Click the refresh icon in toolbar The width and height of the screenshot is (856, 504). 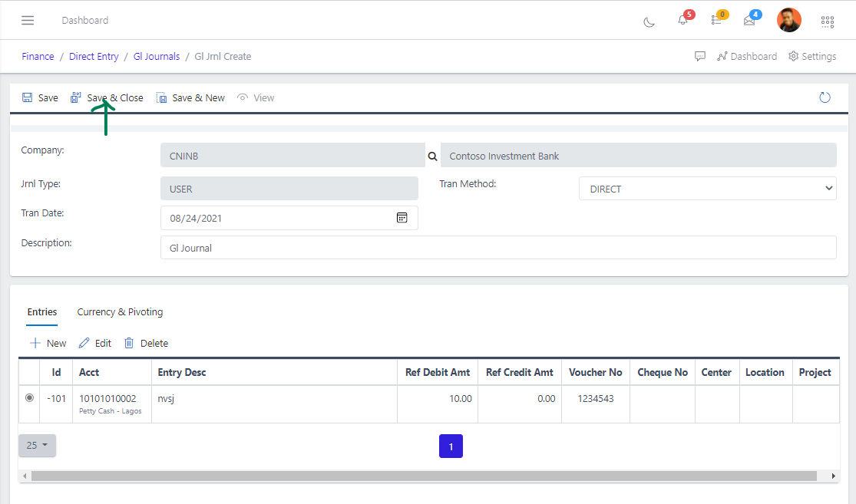pos(825,97)
